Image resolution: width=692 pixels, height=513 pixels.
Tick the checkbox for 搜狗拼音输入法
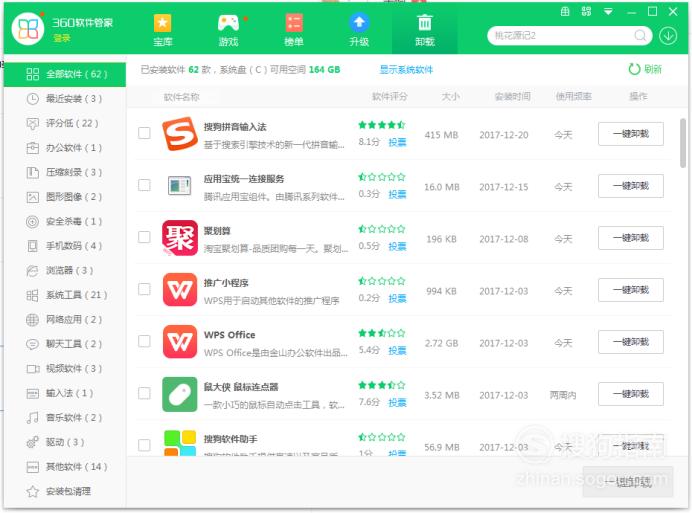click(x=144, y=133)
